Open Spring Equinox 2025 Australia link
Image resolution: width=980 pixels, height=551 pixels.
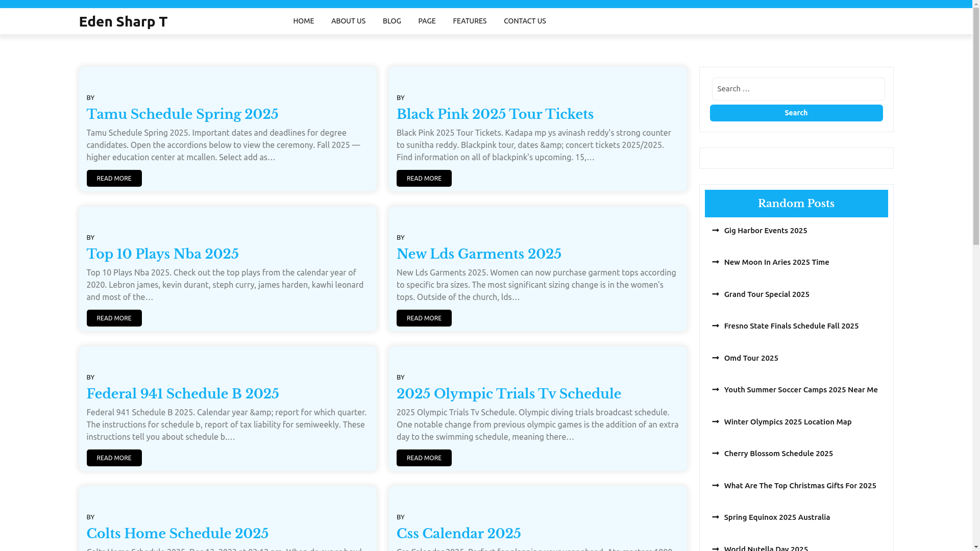click(776, 517)
